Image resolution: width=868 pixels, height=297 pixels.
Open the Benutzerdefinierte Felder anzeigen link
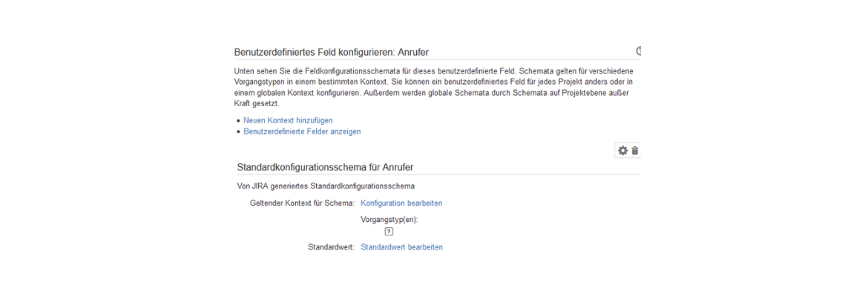click(x=302, y=131)
